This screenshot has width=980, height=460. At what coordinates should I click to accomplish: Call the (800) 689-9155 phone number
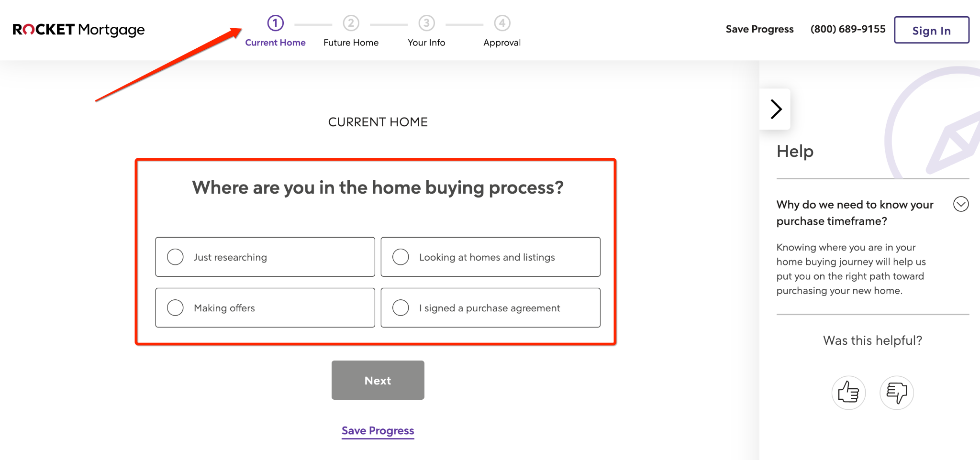point(848,29)
